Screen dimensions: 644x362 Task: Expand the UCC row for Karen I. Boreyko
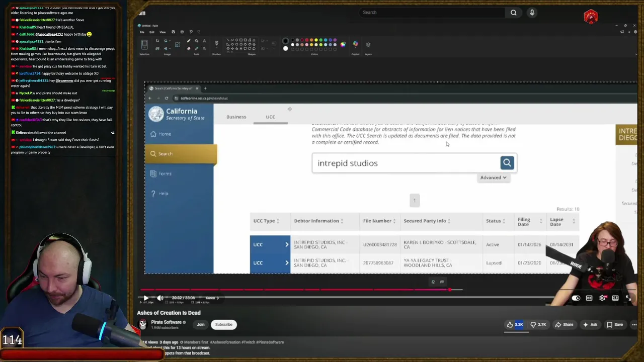click(x=270, y=244)
